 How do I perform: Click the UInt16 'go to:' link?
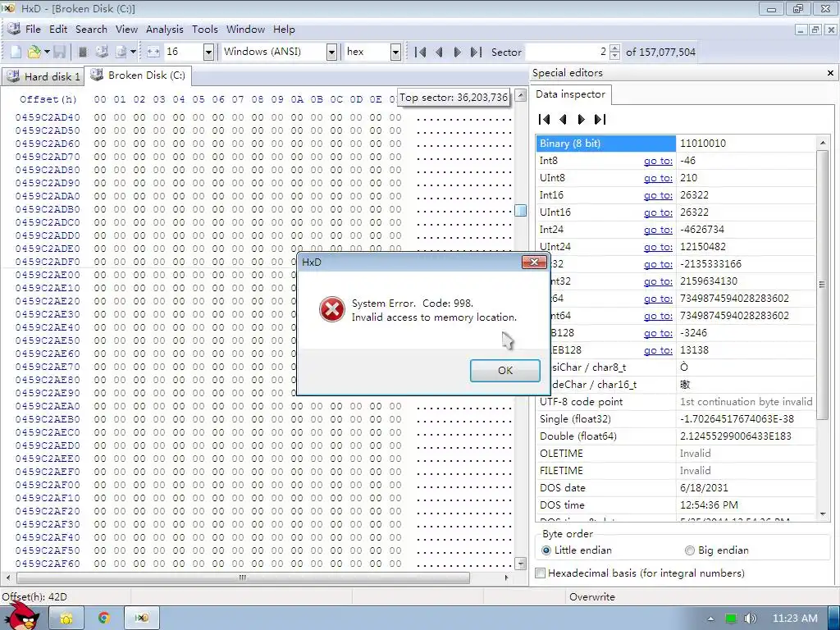click(658, 212)
